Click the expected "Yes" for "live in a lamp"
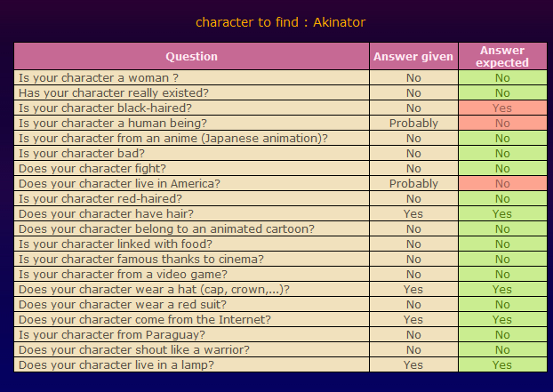 tap(502, 364)
